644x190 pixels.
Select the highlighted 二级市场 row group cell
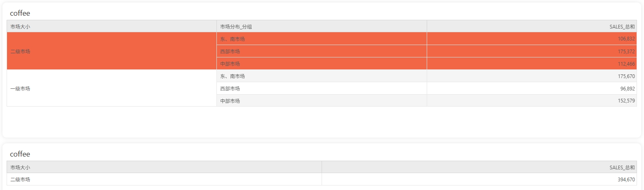click(20, 51)
